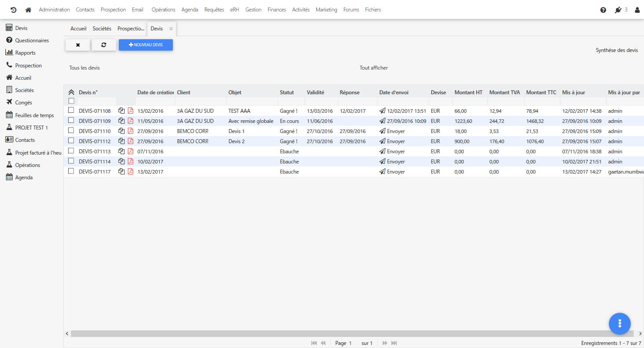Select the DEVIS-071110 row checkbox
The height and width of the screenshot is (348, 644).
[71, 130]
